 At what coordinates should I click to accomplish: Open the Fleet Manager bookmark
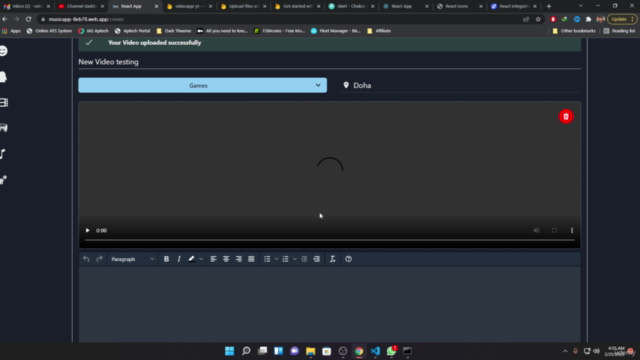(x=336, y=31)
